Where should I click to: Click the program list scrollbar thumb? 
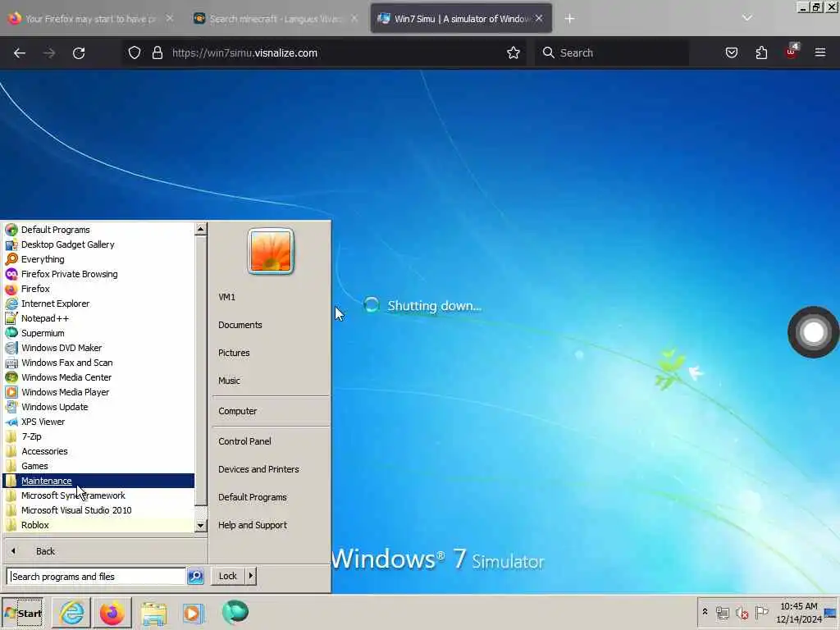point(200,371)
